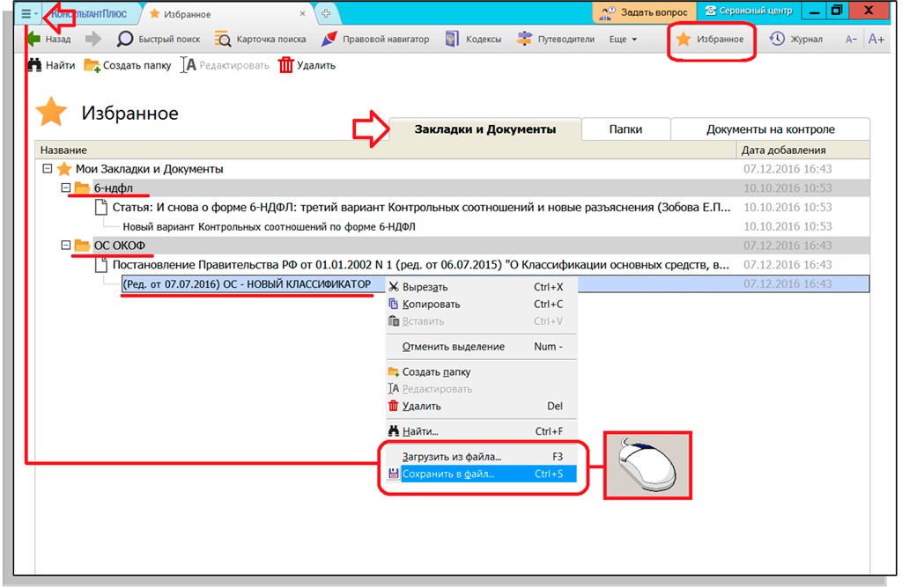The height and width of the screenshot is (588, 902).
Task: Click the Путеводители toolbar button
Action: click(556, 39)
